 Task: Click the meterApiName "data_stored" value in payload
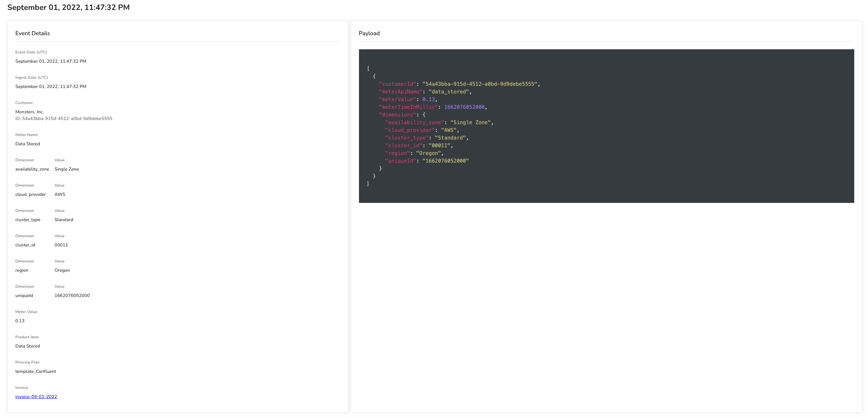449,92
